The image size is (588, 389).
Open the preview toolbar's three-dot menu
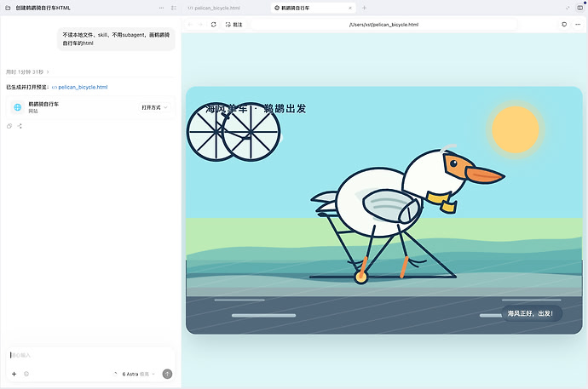[578, 25]
